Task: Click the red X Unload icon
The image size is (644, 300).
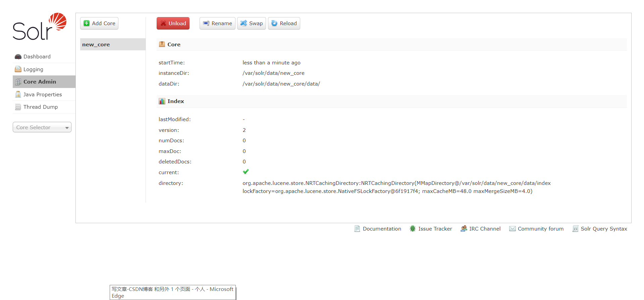Action: (163, 23)
